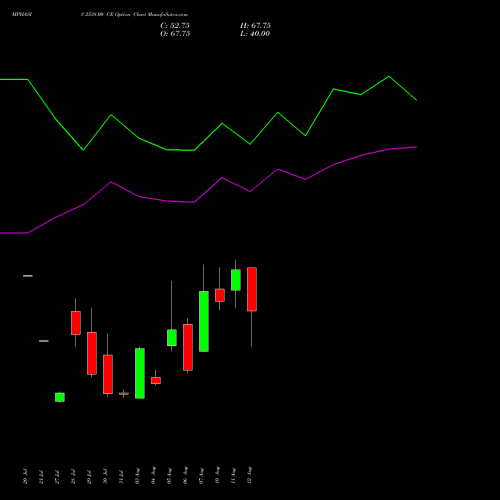This screenshot has height=500, width=500.
Task: Click the open value O: 67.75
Action: 175,34
